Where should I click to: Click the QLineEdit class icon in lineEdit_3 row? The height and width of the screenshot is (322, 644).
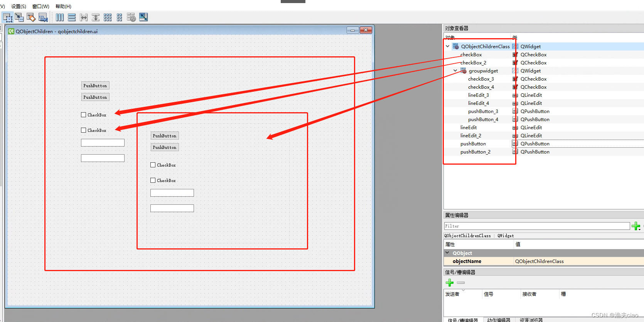(515, 95)
